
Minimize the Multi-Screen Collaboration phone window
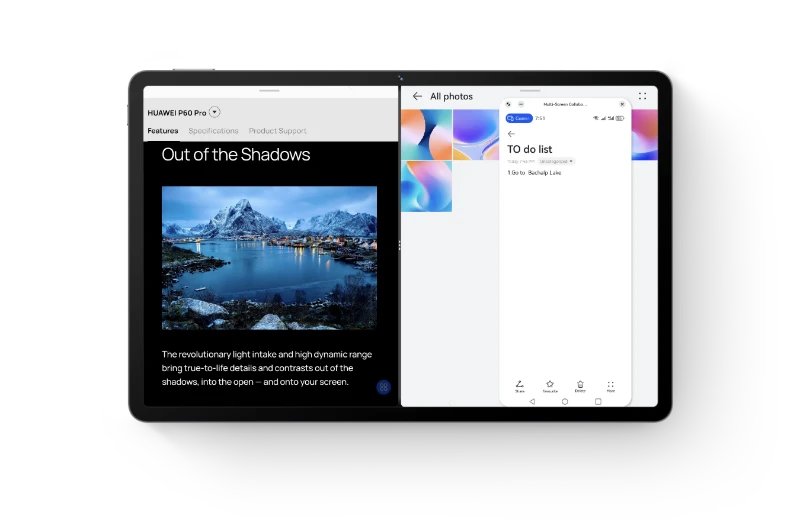521,104
